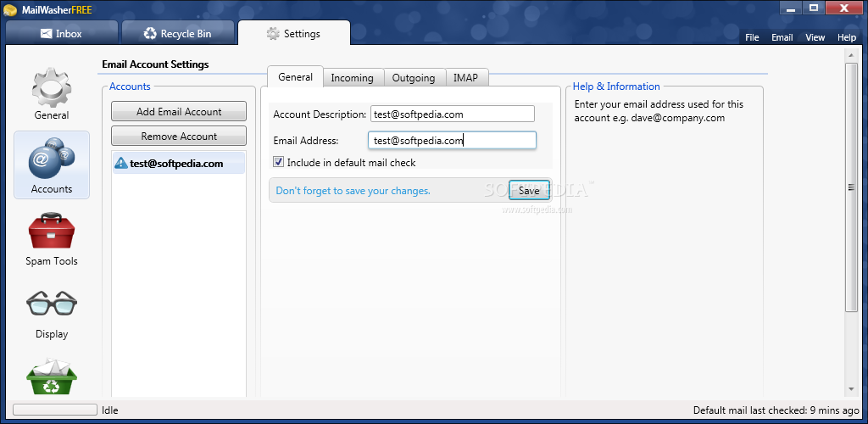
Task: Open the Outgoing tab
Action: [414, 78]
